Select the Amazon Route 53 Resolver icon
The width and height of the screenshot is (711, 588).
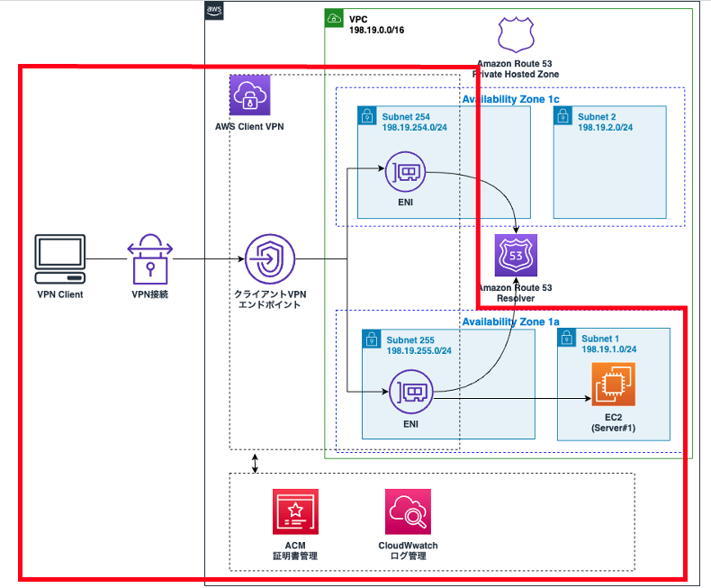pos(516,256)
